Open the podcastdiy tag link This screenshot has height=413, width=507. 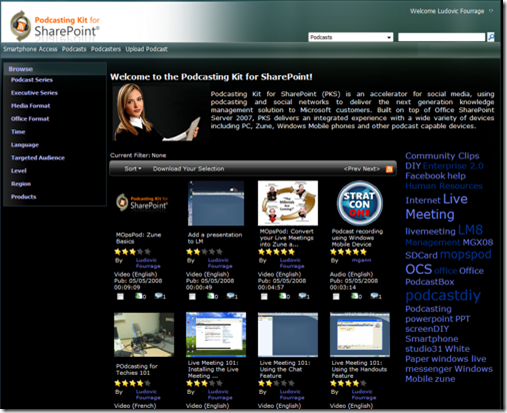click(x=443, y=295)
